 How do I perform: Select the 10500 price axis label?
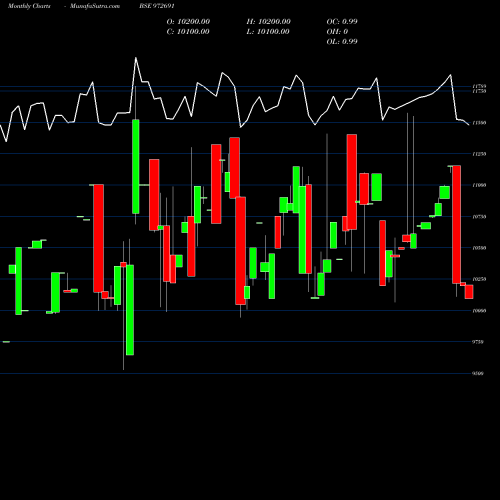[x=479, y=247]
